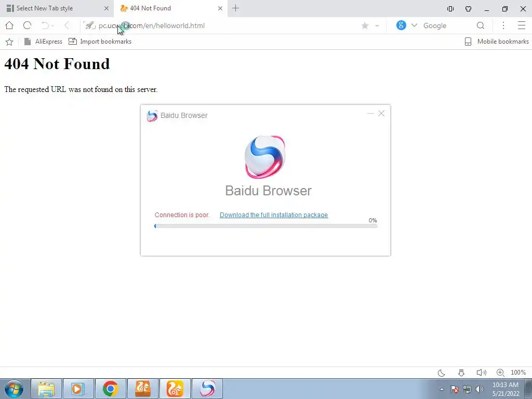Expand the search engine selector chevron

point(414,25)
